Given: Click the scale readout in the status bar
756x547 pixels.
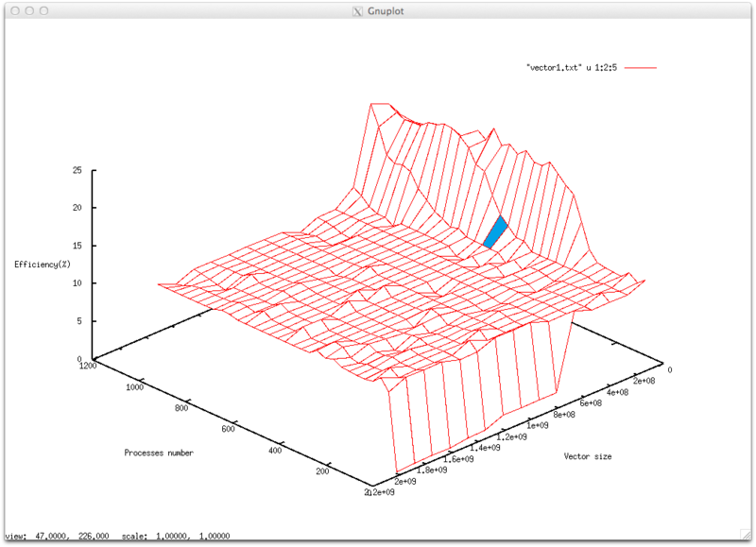Looking at the screenshot, I should tap(176, 536).
